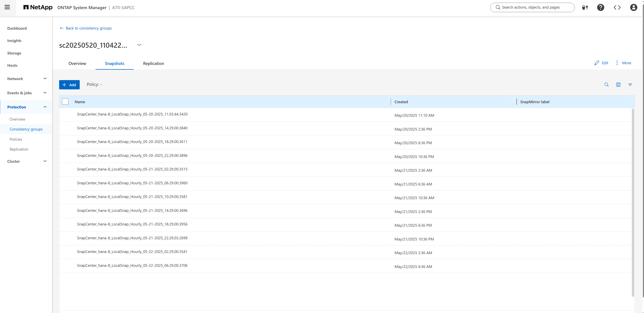Open the More actions menu

point(623,63)
